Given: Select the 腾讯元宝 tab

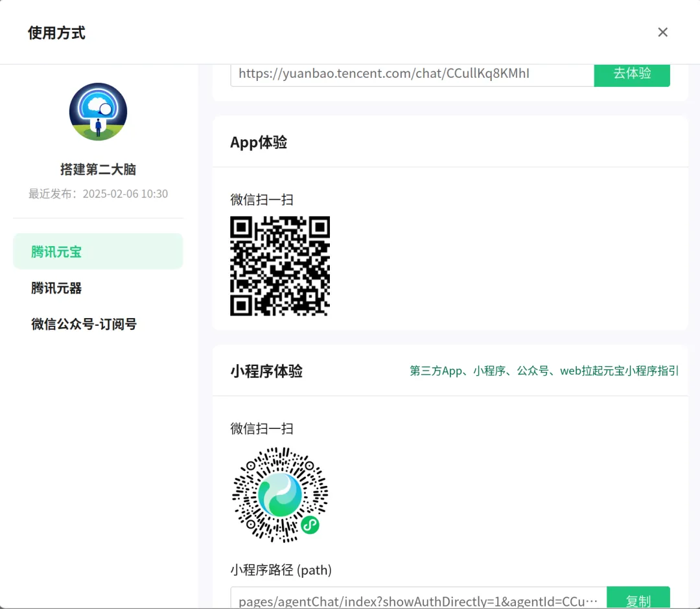Looking at the screenshot, I should pyautogui.click(x=99, y=251).
